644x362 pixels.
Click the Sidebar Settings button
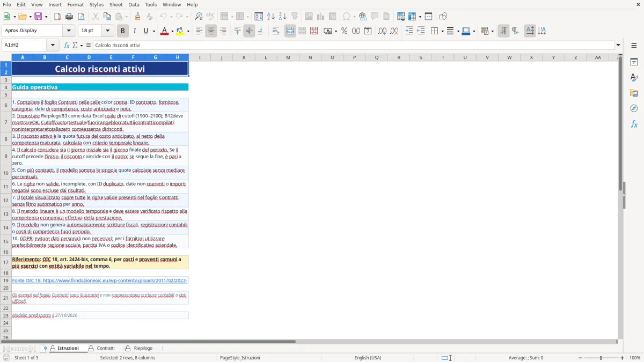634,46
